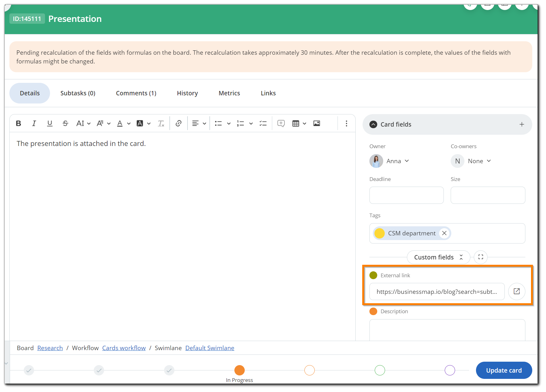Viewport: 546px width, 392px height.
Task: Click the Update card button
Action: (x=504, y=370)
